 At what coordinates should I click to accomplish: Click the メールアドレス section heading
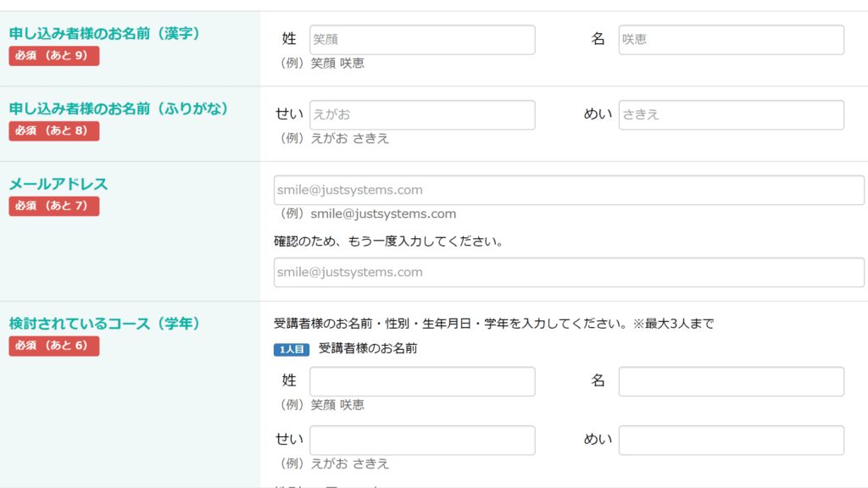58,184
